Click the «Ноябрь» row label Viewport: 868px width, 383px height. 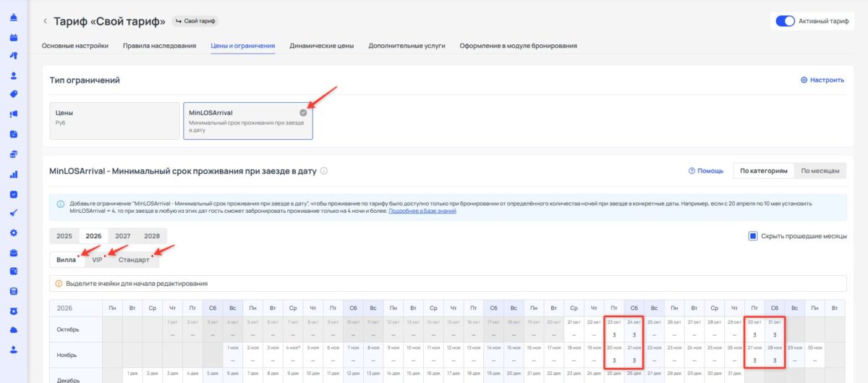(x=66, y=355)
